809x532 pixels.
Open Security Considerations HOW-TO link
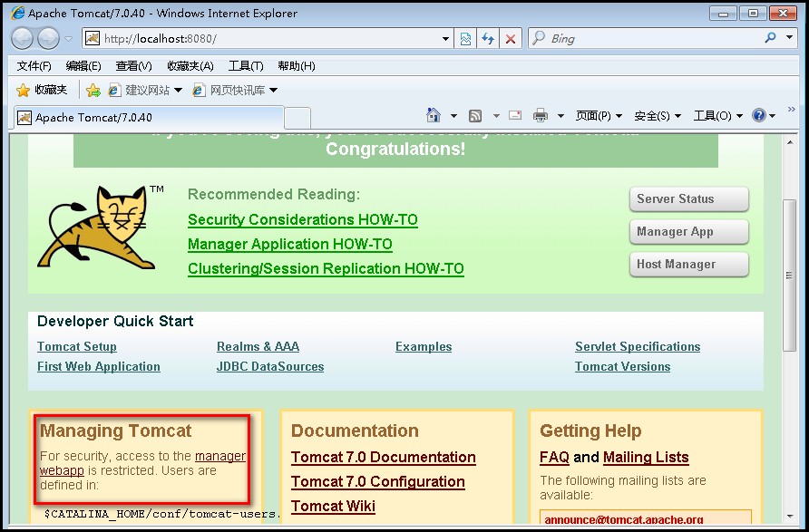pyautogui.click(x=303, y=219)
